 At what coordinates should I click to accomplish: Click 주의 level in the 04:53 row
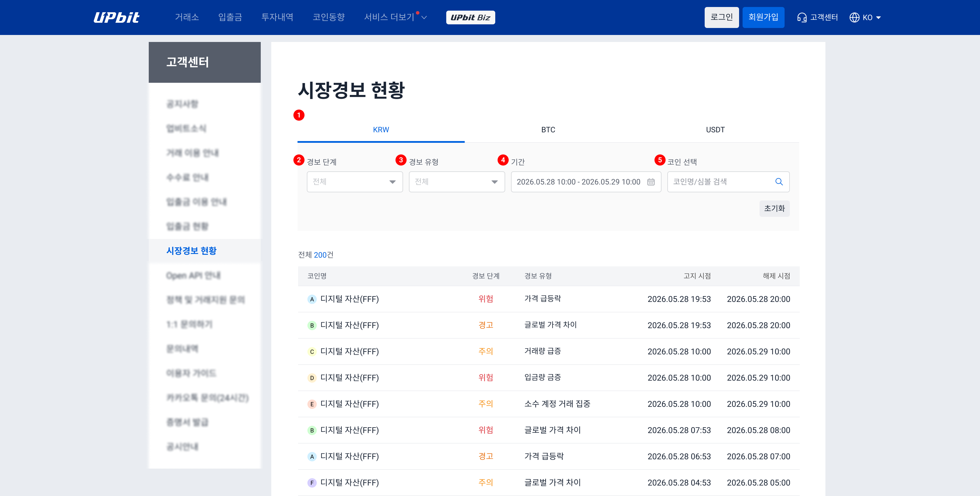tap(486, 483)
